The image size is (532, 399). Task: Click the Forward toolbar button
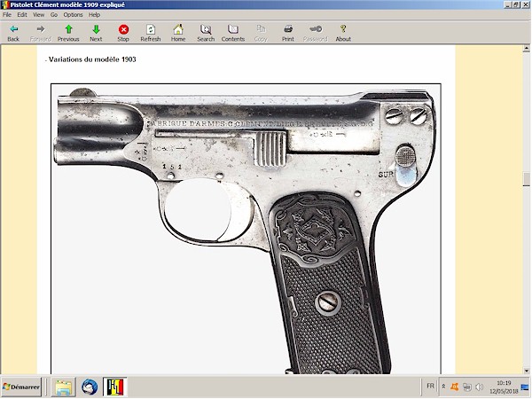(41, 33)
